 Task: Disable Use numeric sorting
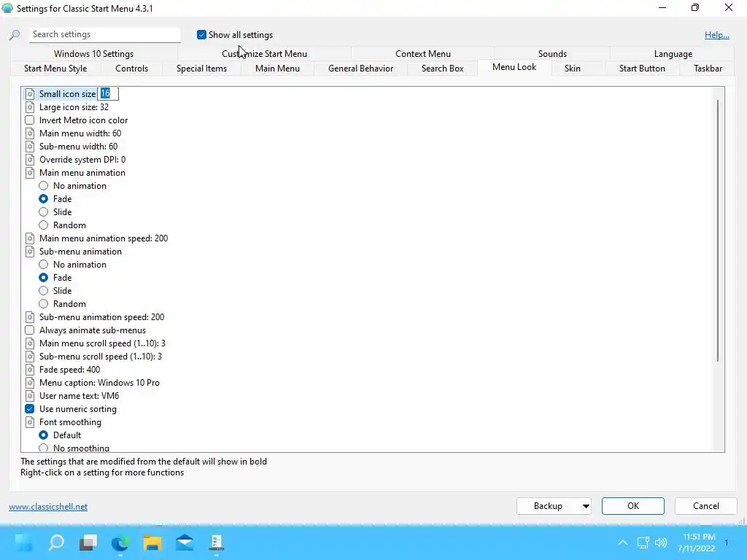[x=29, y=409]
